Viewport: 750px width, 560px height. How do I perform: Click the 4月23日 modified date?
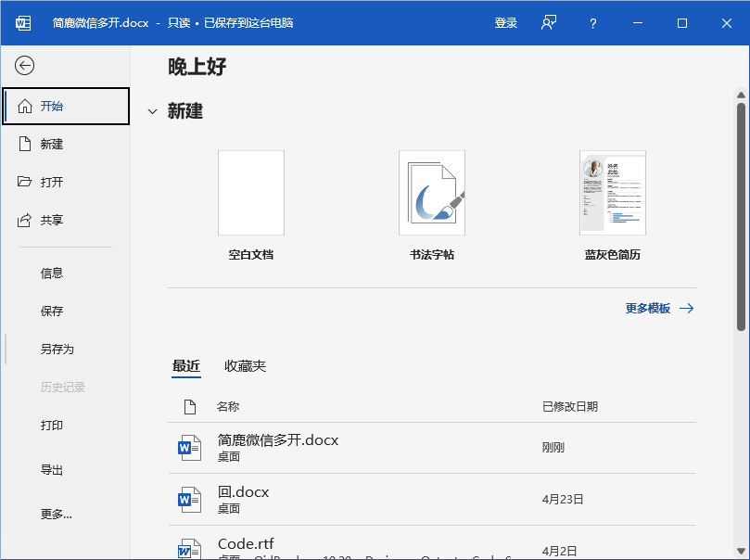tap(563, 499)
